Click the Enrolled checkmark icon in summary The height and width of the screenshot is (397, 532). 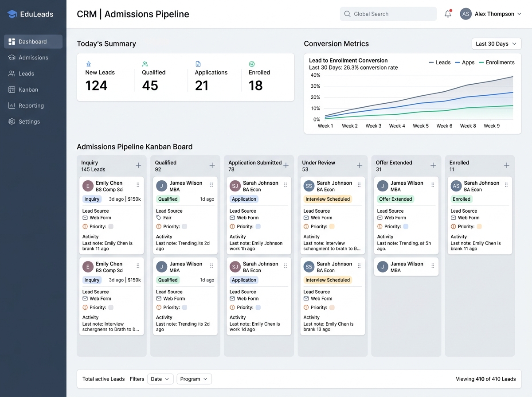click(252, 64)
